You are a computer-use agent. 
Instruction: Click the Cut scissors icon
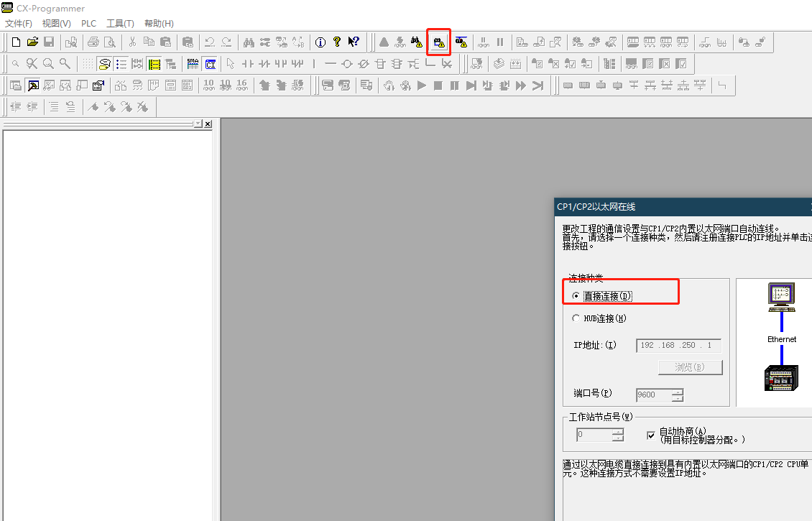pos(132,42)
